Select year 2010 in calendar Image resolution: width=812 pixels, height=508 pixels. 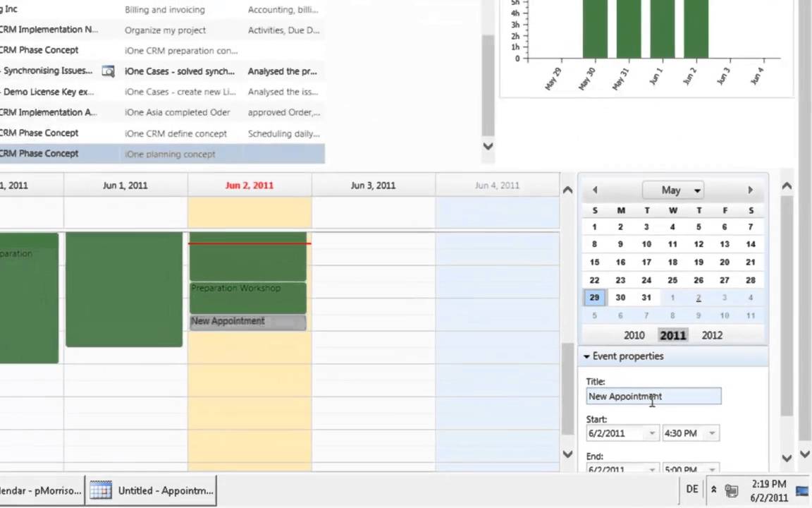(634, 335)
